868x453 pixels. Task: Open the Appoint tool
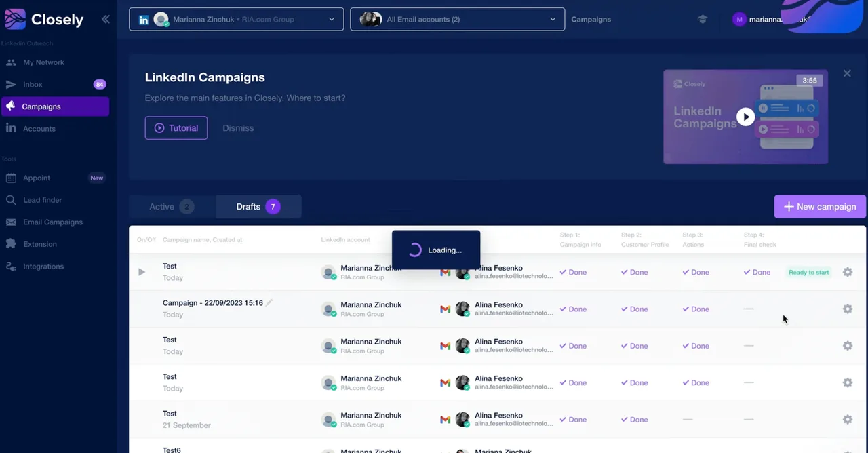pyautogui.click(x=37, y=178)
